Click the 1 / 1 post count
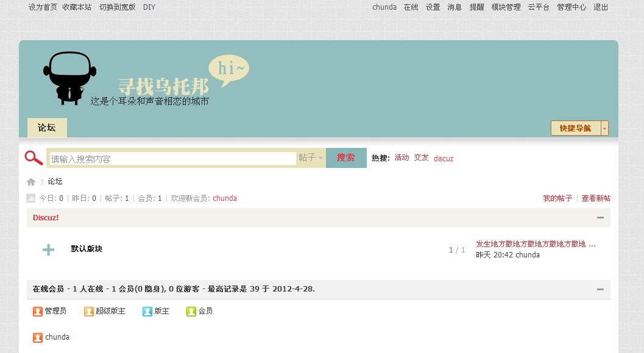This screenshot has height=353, width=644. pos(457,250)
